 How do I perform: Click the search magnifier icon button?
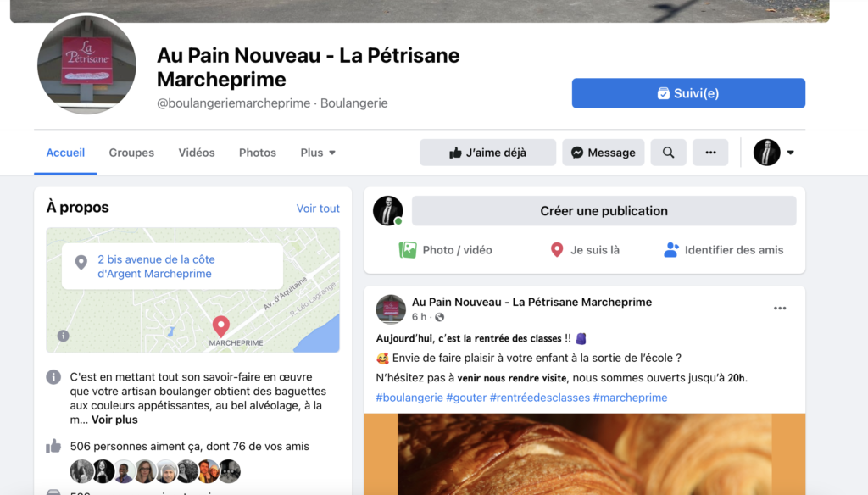[x=668, y=153]
